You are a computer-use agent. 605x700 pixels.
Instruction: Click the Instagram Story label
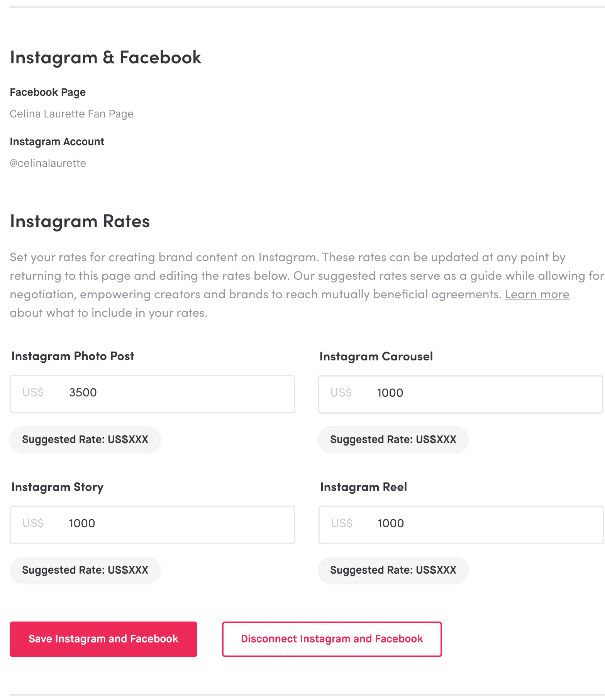point(57,487)
